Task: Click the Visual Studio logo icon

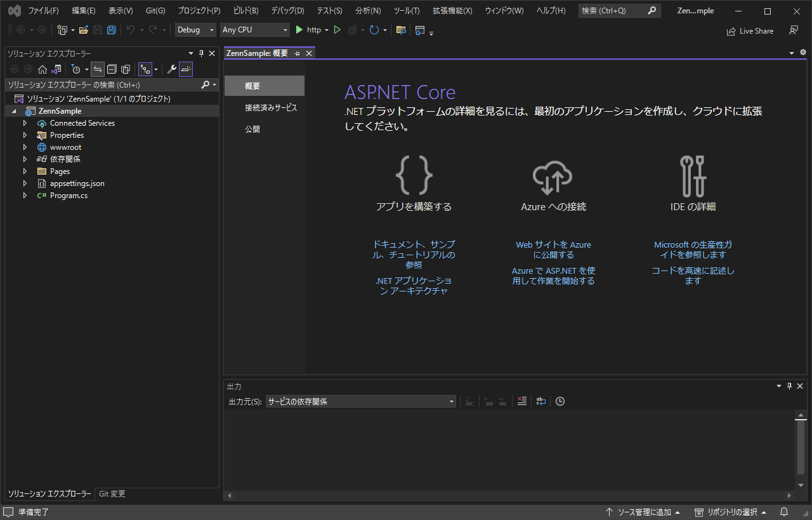Action: pyautogui.click(x=13, y=11)
